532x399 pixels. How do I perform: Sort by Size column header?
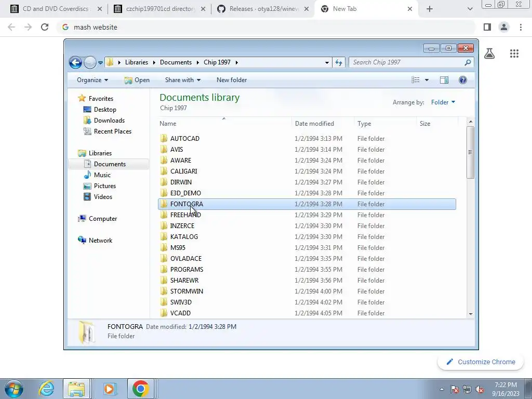437,124
